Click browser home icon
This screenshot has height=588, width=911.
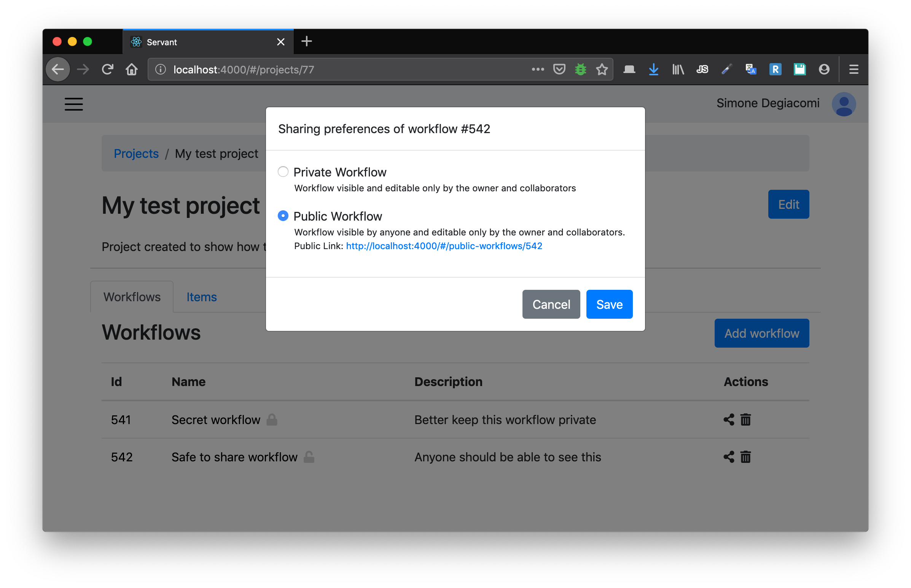click(x=132, y=70)
